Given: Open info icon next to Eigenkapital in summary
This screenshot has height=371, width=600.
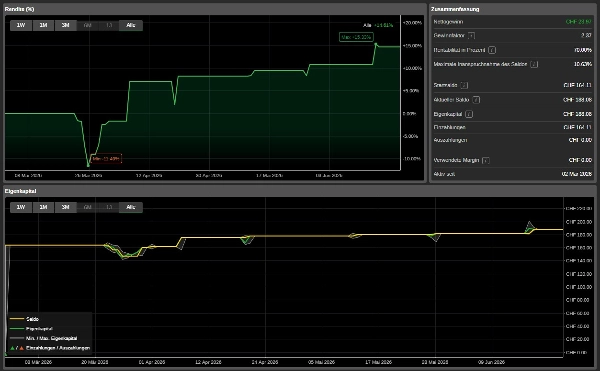Looking at the screenshot, I should click(x=469, y=114).
